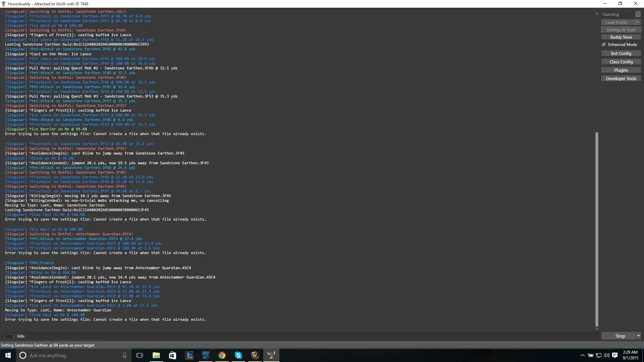Click the volume speaker tray icon
Viewport: 644px width, 362px height.
[x=606, y=355]
